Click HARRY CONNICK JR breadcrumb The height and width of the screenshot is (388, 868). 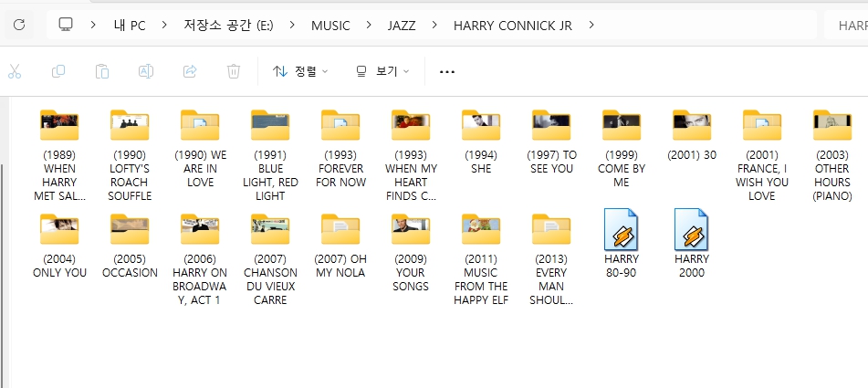(x=513, y=26)
